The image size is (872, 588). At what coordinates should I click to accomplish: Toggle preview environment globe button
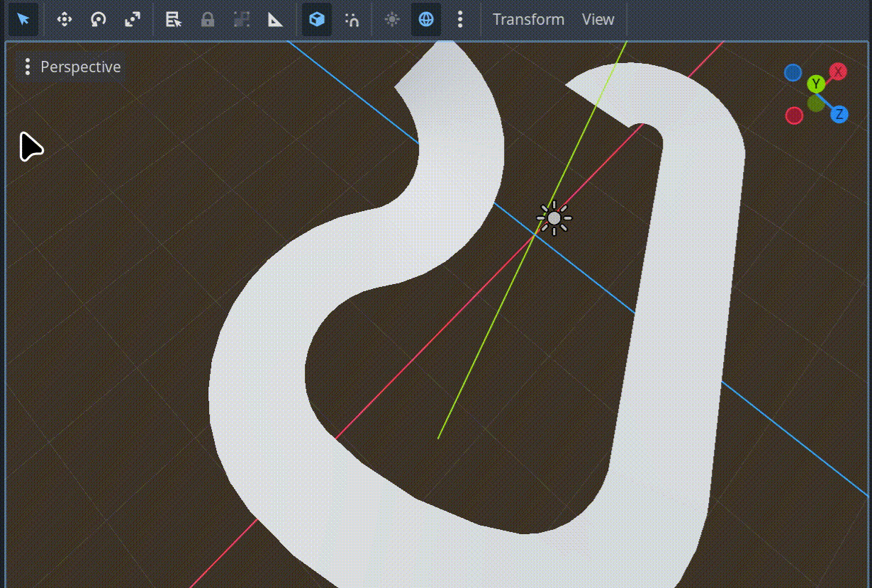[426, 19]
